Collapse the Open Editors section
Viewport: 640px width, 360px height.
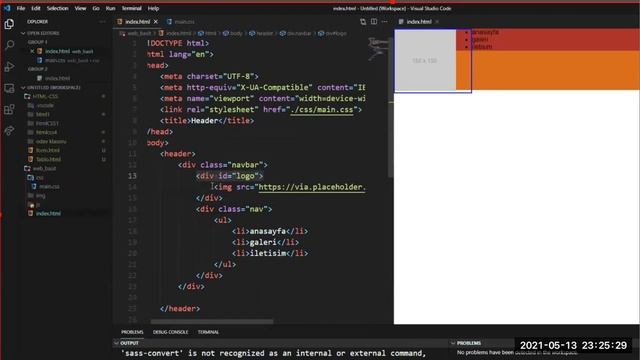(x=23, y=33)
